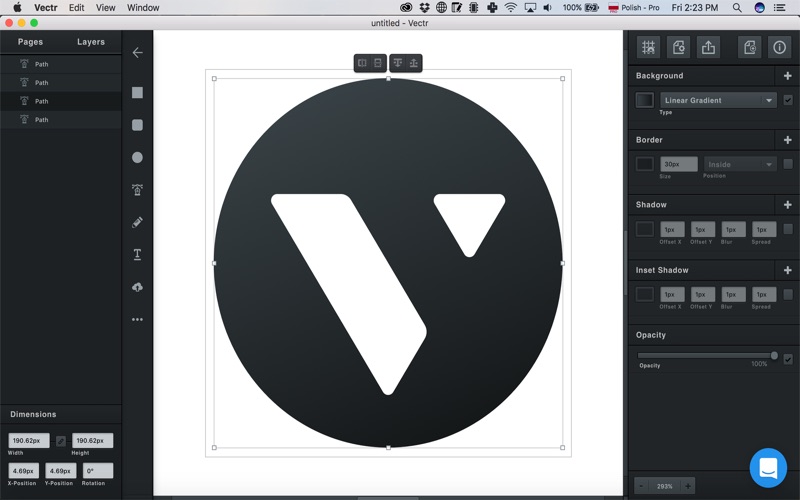The width and height of the screenshot is (800, 500).
Task: Open the Border position Inside dropdown
Action: [x=740, y=164]
